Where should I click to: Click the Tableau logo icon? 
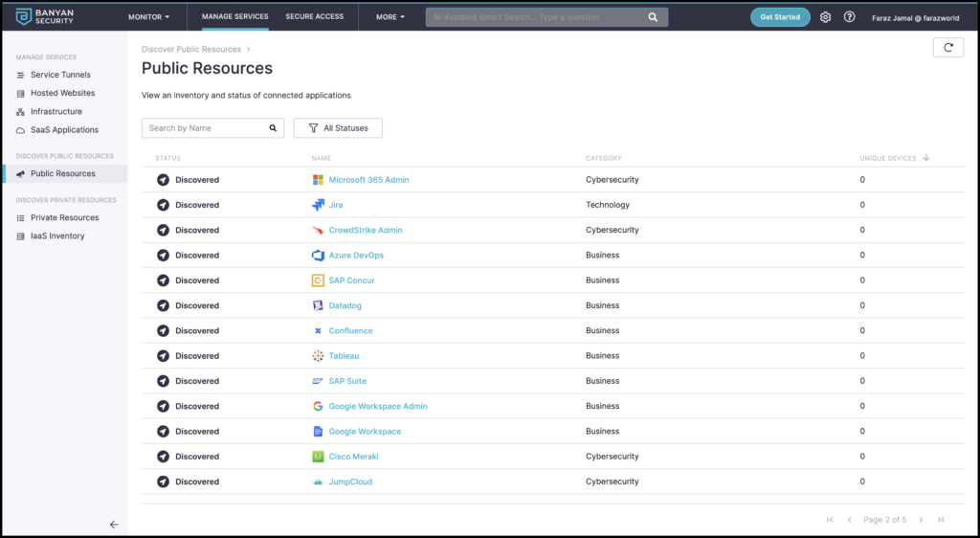(318, 355)
